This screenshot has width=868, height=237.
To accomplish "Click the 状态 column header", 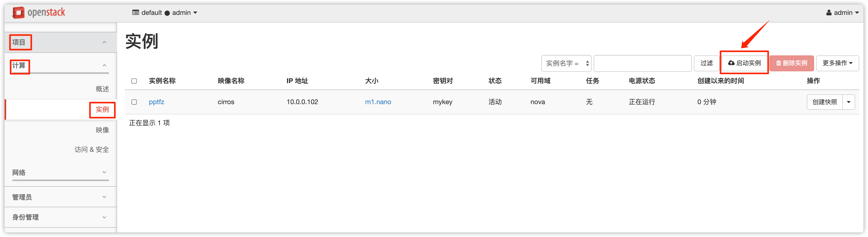I will (495, 81).
